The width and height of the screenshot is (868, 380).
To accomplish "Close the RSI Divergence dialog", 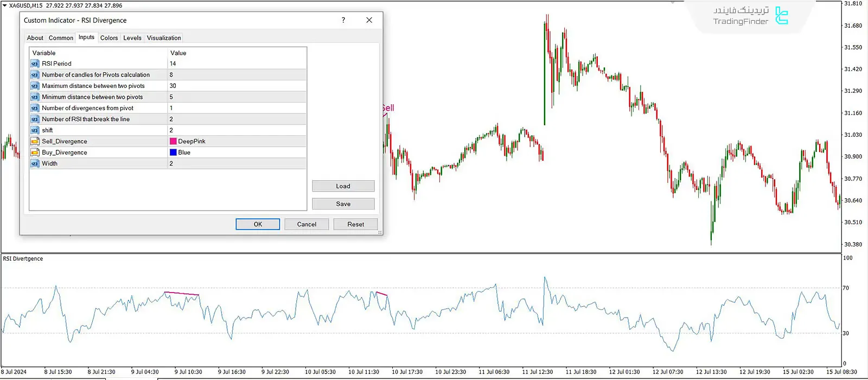I will [369, 20].
